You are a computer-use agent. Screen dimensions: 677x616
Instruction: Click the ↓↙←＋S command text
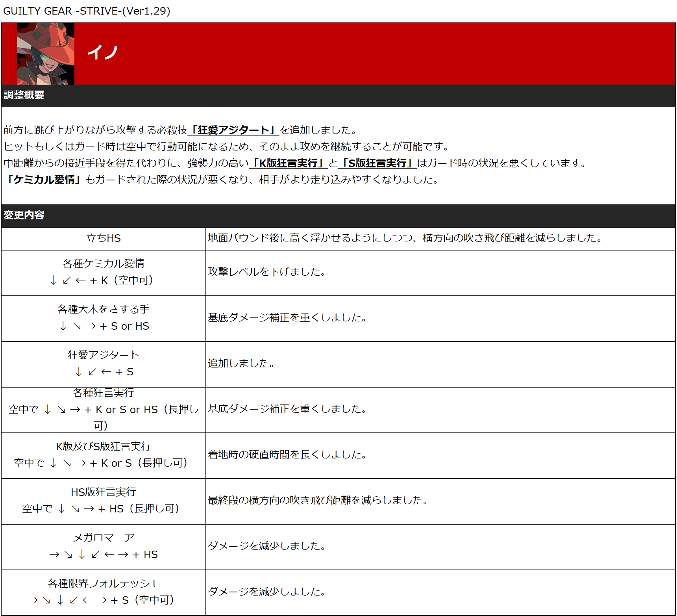pyautogui.click(x=104, y=372)
